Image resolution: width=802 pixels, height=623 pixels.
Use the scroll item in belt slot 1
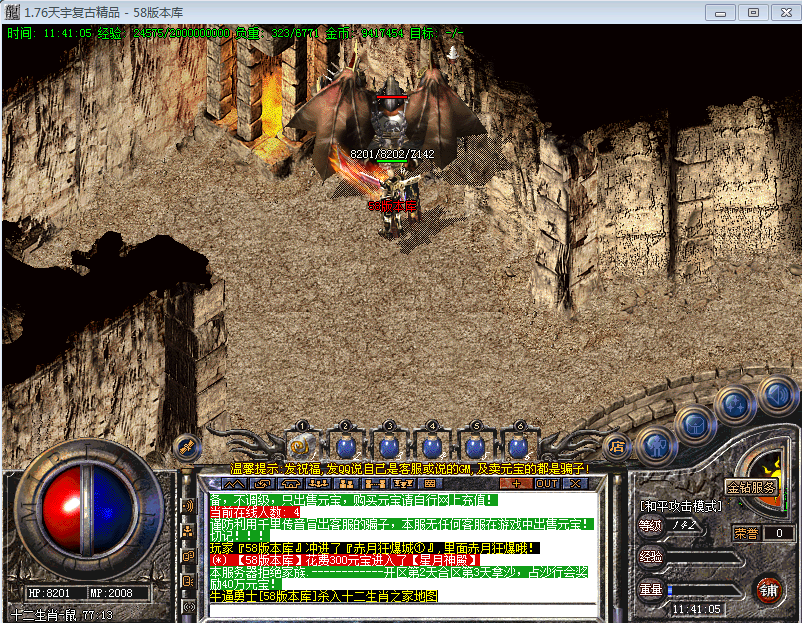tap(303, 444)
